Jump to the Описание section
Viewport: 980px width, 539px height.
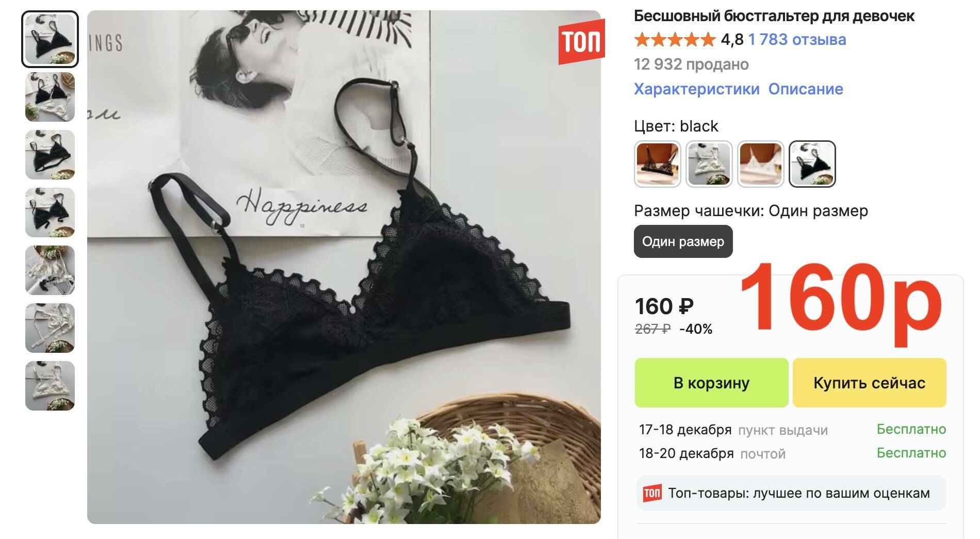pyautogui.click(x=806, y=89)
